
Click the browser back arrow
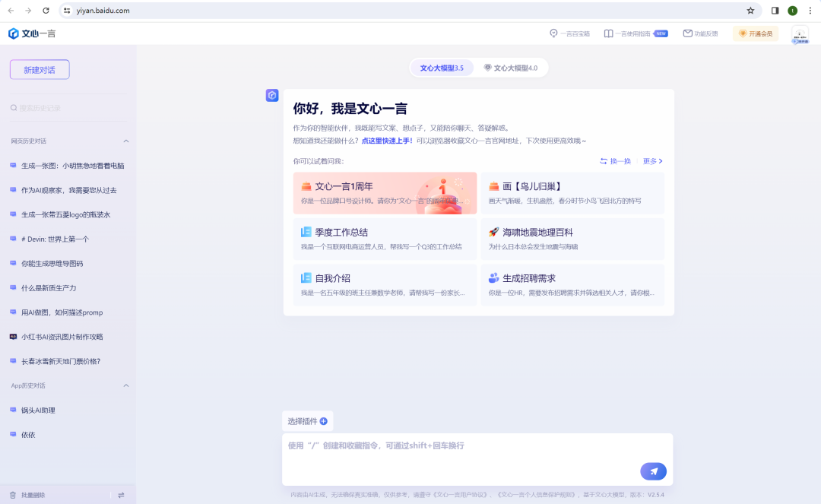point(11,11)
